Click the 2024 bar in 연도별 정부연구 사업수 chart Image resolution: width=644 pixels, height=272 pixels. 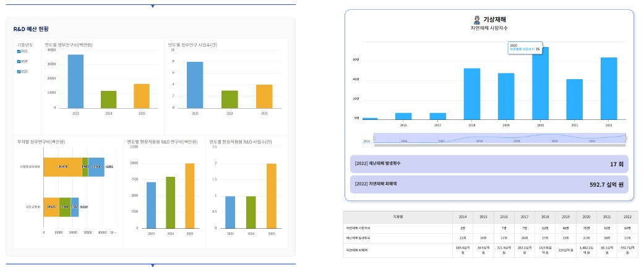pyautogui.click(x=230, y=100)
